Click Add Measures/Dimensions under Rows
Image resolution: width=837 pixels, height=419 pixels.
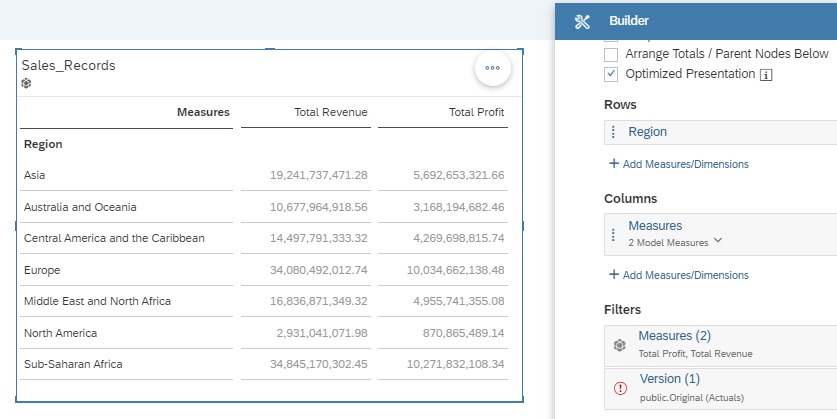pos(685,164)
